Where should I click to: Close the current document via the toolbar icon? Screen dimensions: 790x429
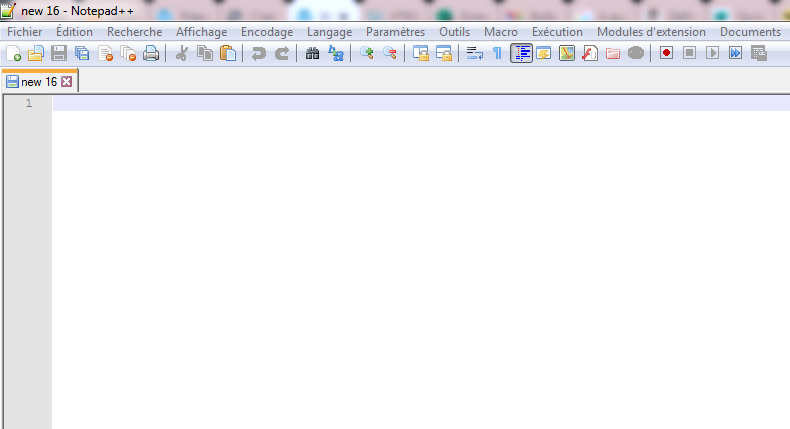click(105, 53)
